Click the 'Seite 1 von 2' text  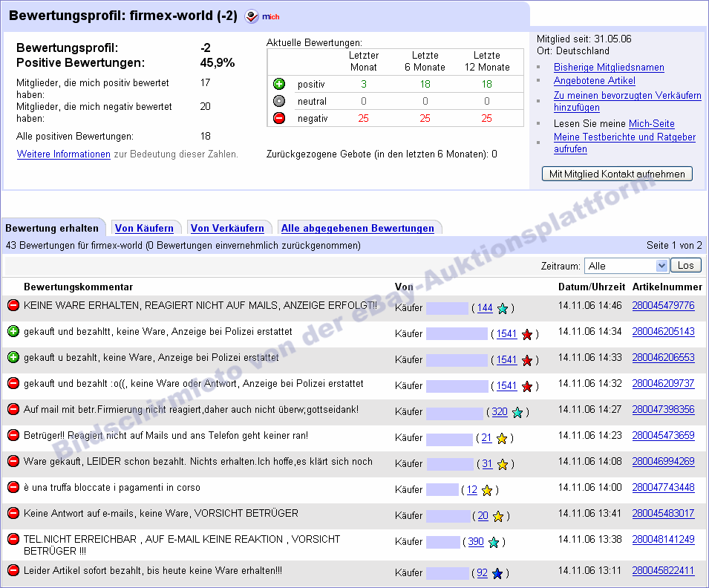[674, 245]
